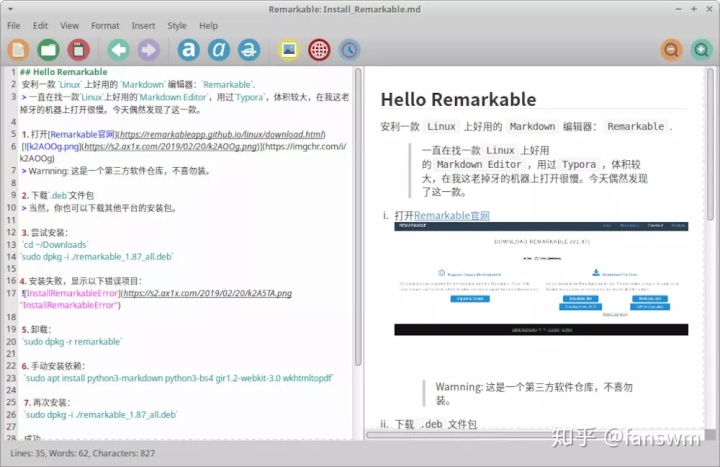Viewport: 720px width, 467px height.
Task: Open the File menu
Action: [13, 26]
